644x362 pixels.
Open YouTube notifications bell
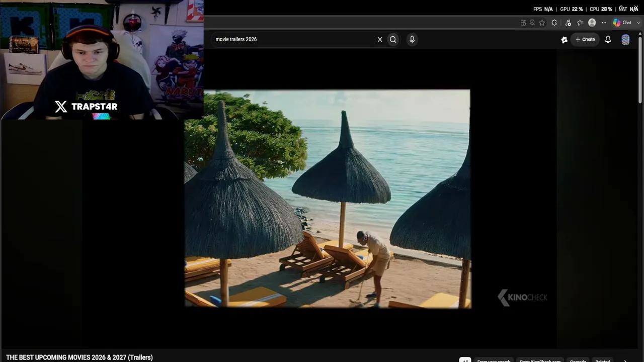pos(608,39)
